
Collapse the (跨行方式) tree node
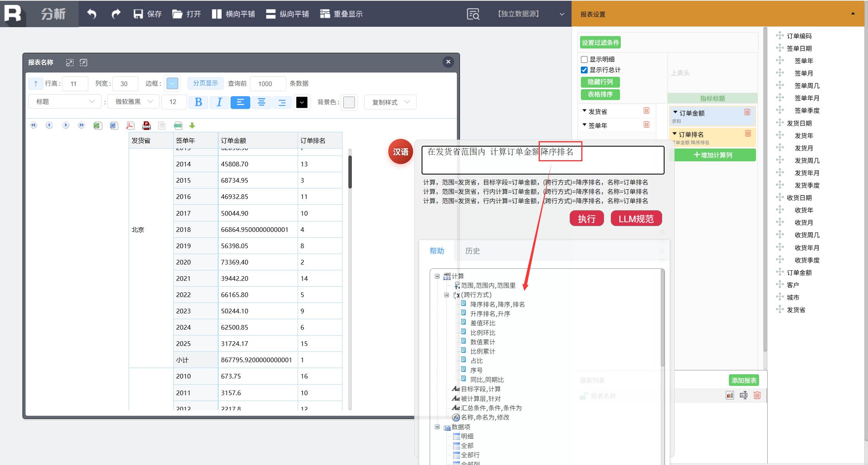pos(446,295)
